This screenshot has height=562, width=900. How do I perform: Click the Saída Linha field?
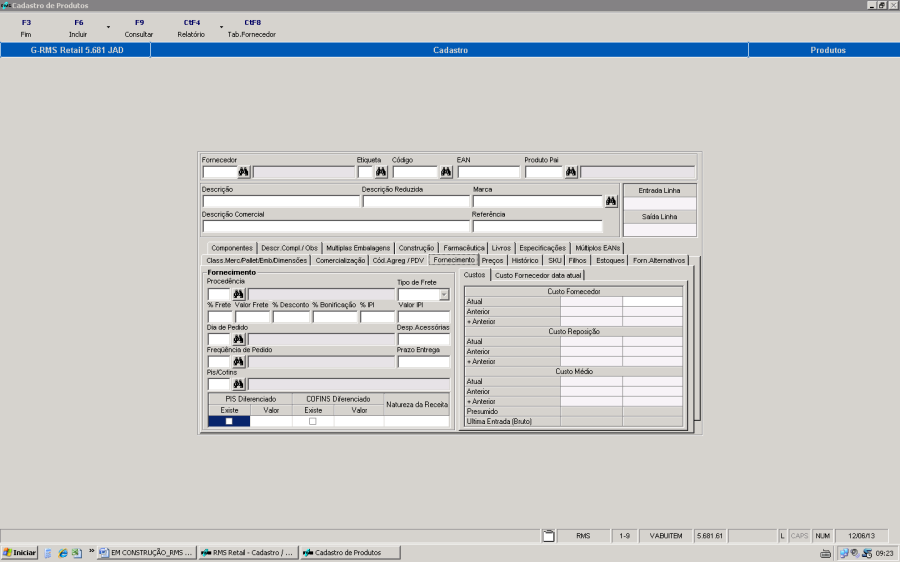pyautogui.click(x=660, y=230)
